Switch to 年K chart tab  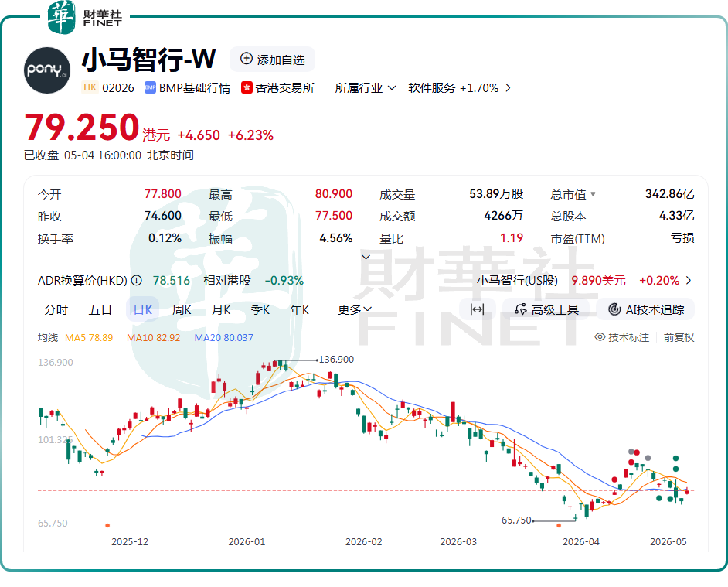click(x=299, y=309)
